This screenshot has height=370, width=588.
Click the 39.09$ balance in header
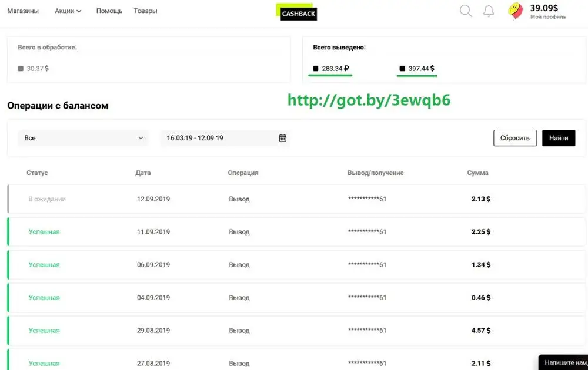544,8
